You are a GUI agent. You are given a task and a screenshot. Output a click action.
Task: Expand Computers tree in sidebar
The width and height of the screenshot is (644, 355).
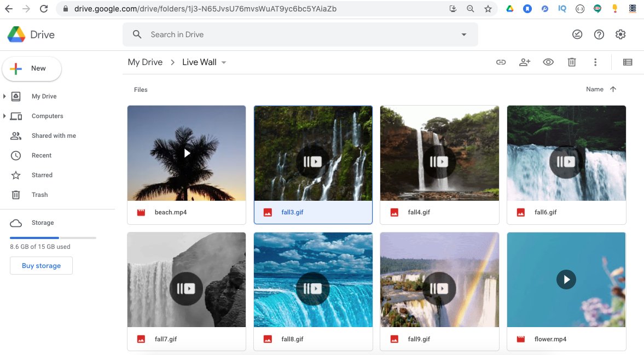coord(4,116)
